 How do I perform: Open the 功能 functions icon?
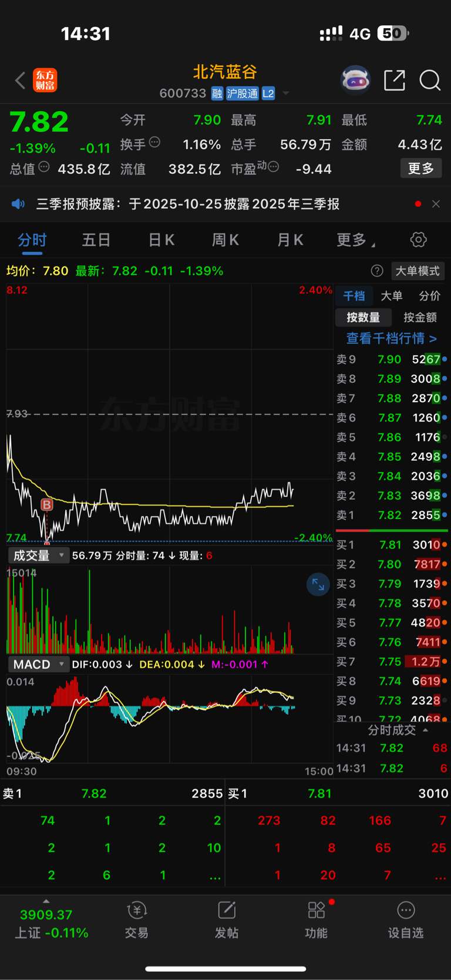pos(316,920)
